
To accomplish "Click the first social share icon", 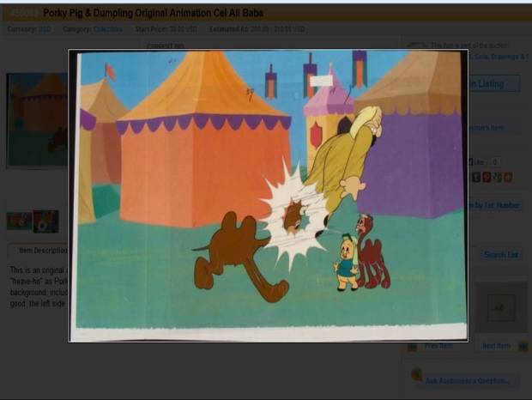I will click(x=476, y=177).
